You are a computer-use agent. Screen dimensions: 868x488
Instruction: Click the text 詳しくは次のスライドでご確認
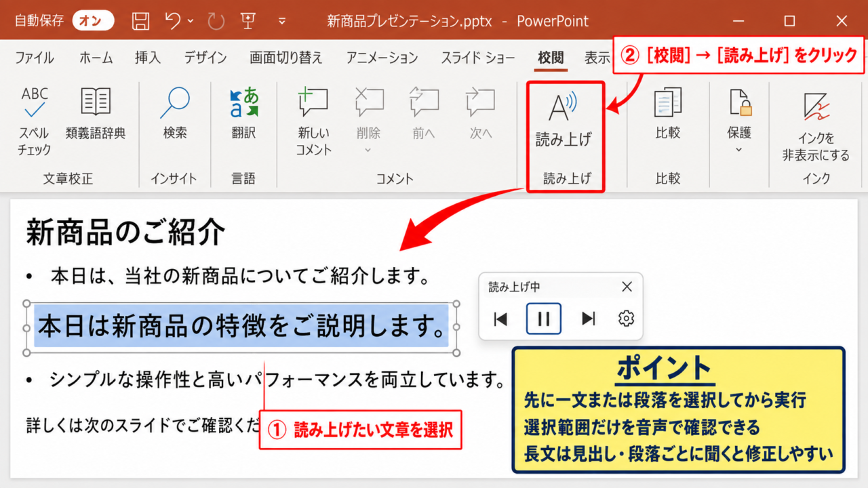[143, 425]
